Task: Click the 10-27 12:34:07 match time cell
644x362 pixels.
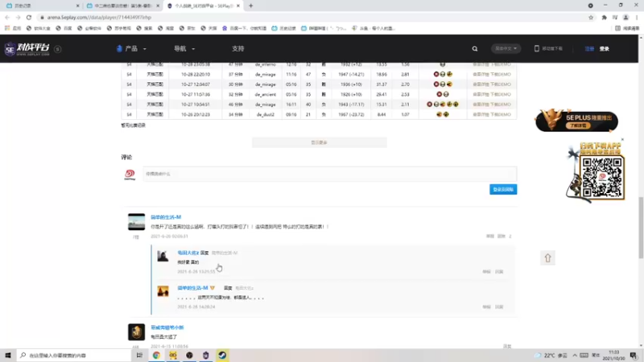Action: click(x=196, y=84)
